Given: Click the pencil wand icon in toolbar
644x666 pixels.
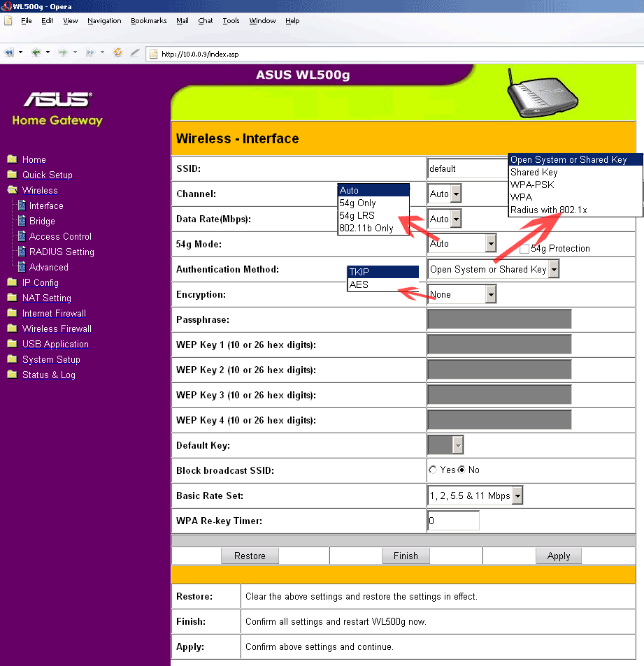Looking at the screenshot, I should pyautogui.click(x=135, y=52).
